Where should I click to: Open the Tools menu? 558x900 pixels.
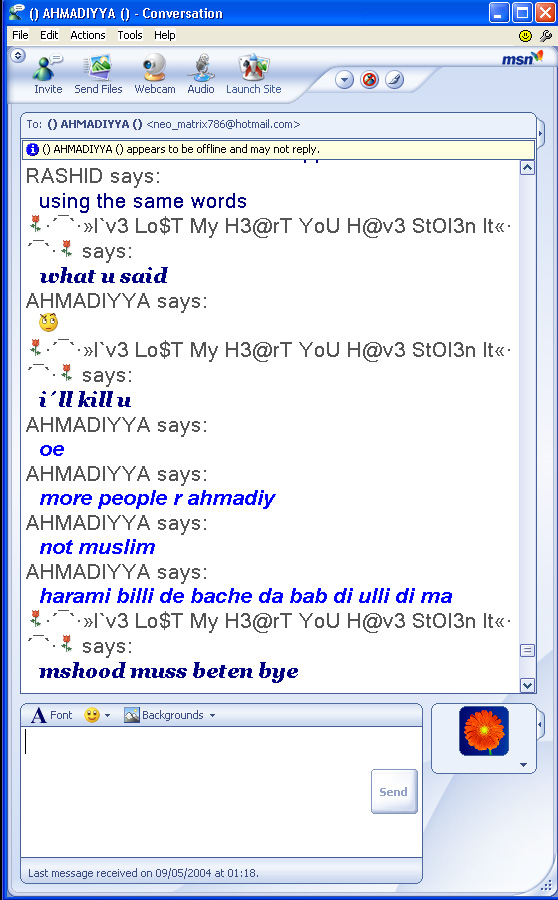[130, 35]
